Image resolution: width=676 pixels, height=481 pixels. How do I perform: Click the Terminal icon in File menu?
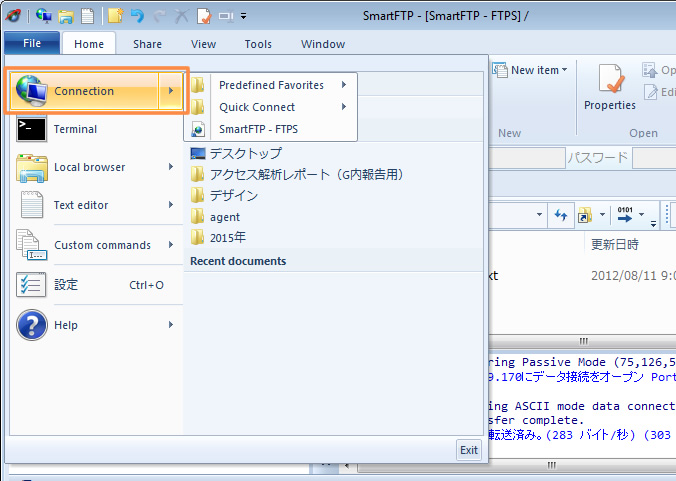point(32,129)
